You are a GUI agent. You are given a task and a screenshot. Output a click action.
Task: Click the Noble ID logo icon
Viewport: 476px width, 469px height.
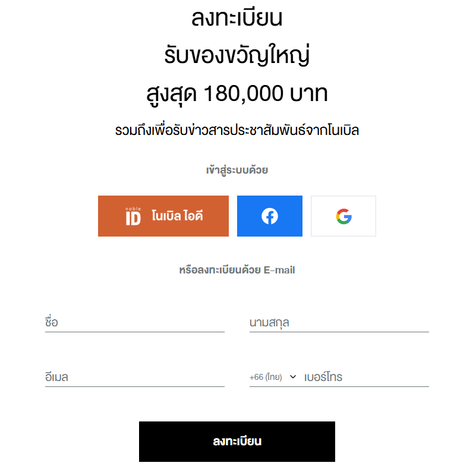click(x=133, y=216)
